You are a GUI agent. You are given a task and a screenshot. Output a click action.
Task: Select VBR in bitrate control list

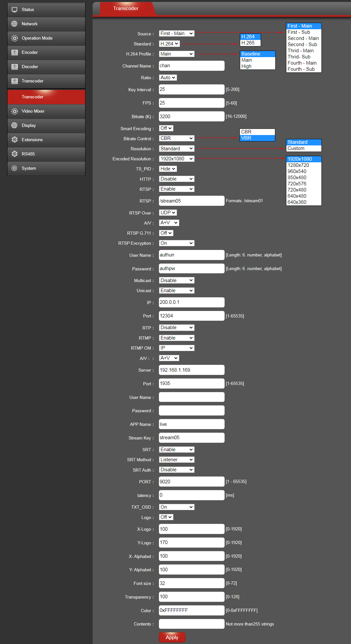pyautogui.click(x=257, y=138)
